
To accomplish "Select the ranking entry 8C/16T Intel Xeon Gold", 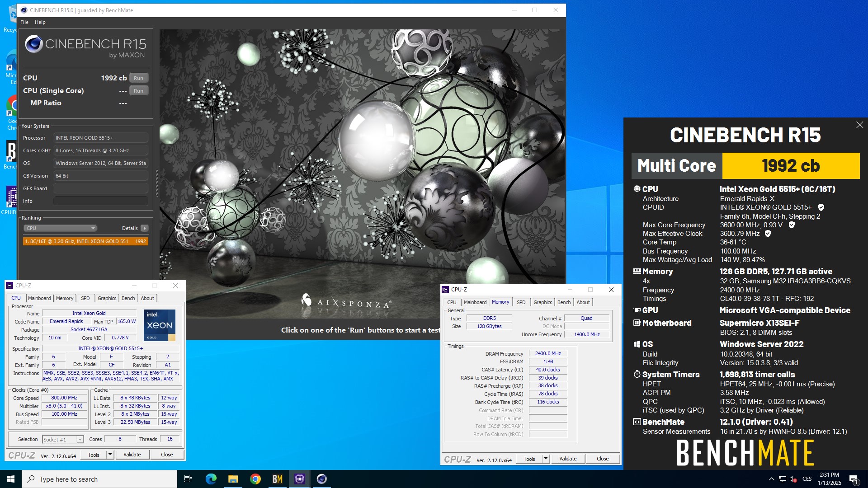I will (x=85, y=241).
